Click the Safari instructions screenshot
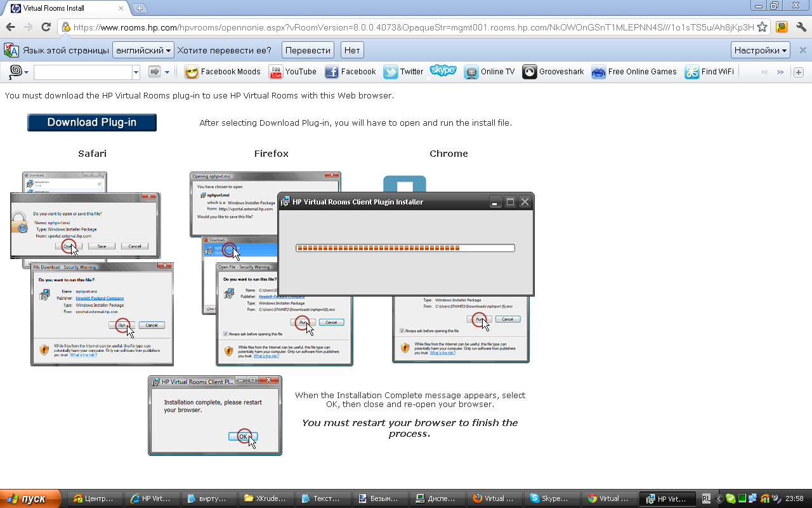The height and width of the screenshot is (508, 812). [92, 268]
